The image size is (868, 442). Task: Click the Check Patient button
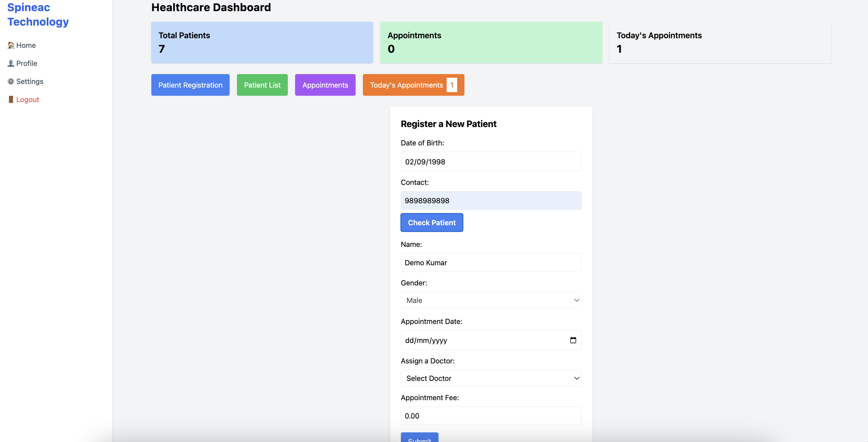coord(432,223)
